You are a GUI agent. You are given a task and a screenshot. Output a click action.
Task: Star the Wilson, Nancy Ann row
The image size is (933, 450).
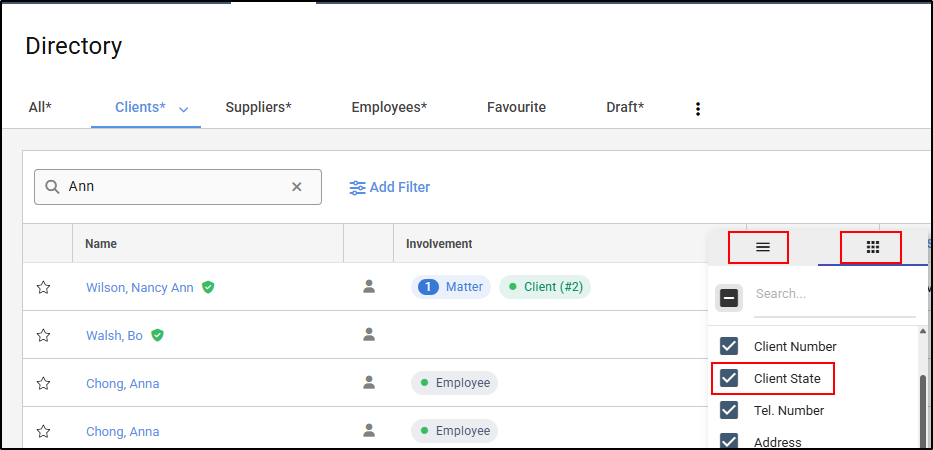tap(43, 288)
